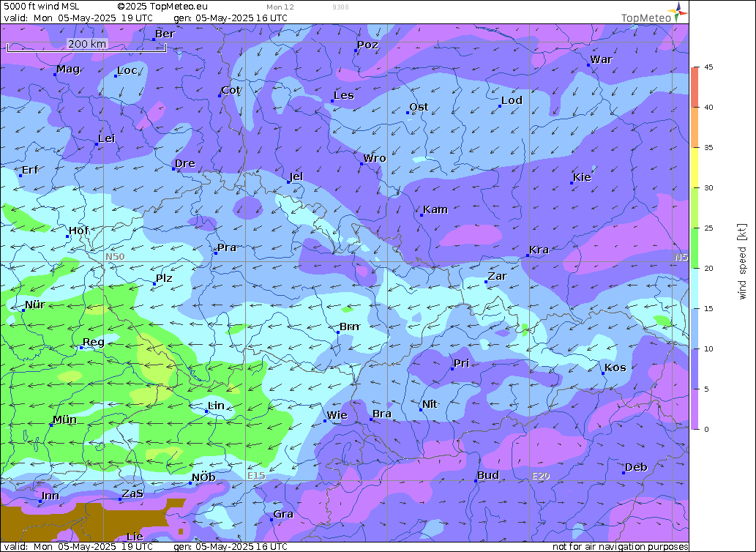
Task: Click the purple 0-5 kt legend color
Action: 695,409
